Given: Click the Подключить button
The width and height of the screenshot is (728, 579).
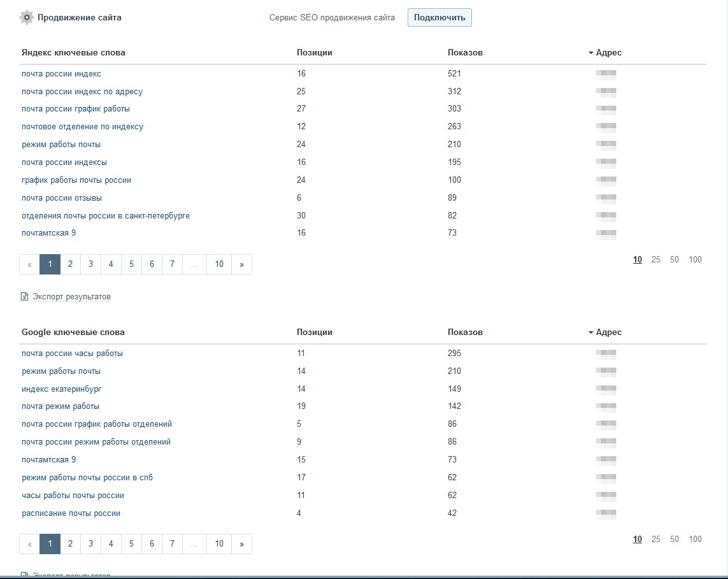Looking at the screenshot, I should coord(439,17).
